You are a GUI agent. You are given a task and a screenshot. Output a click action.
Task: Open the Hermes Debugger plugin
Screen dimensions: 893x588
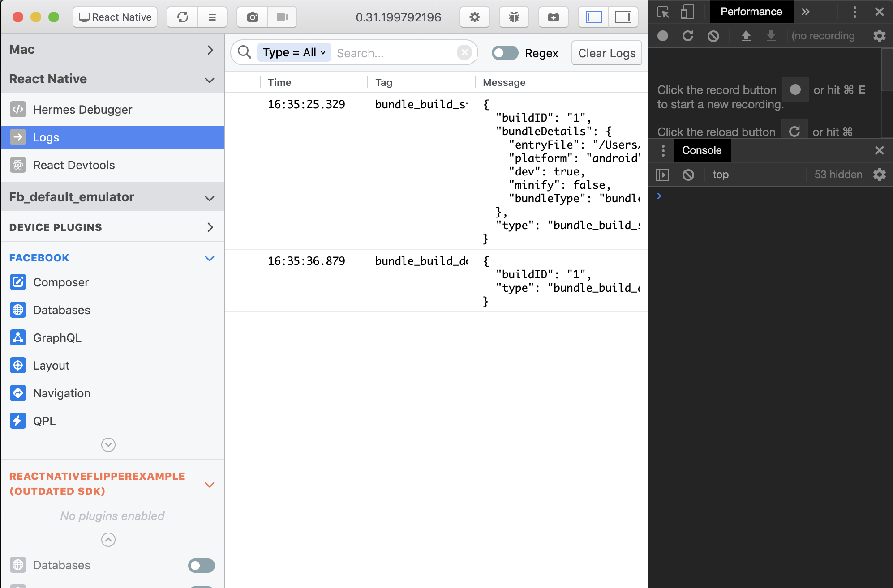tap(82, 110)
